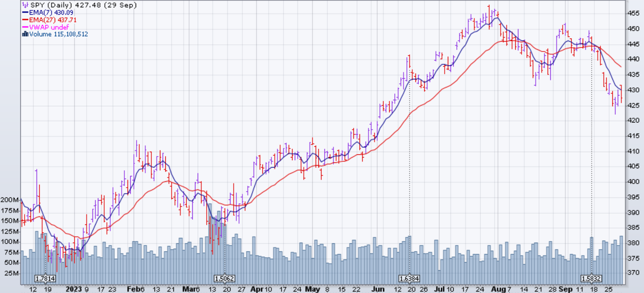Click the 455 price axis label

pyautogui.click(x=634, y=13)
